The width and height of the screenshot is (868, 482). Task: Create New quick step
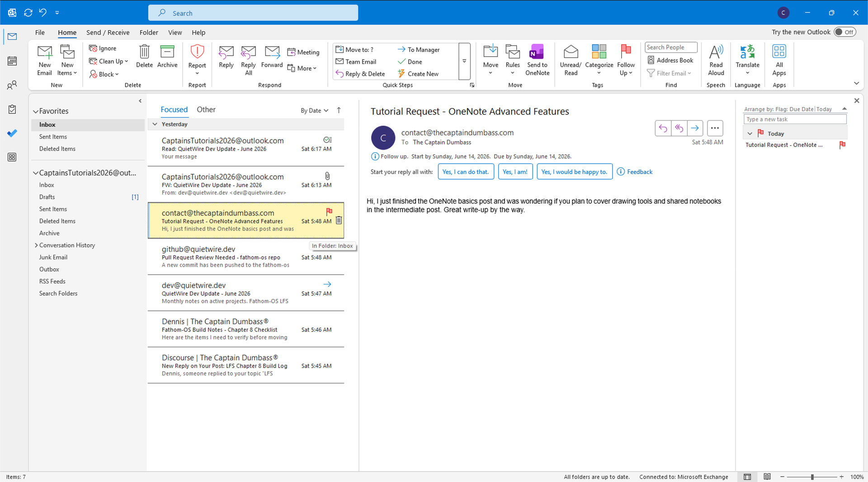click(418, 74)
